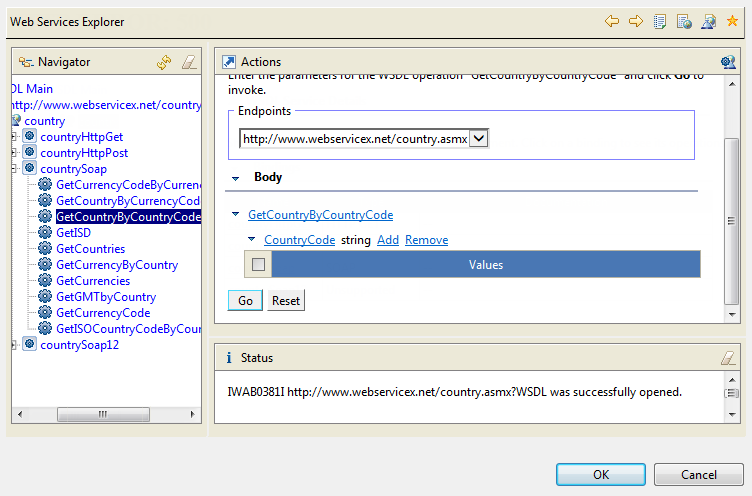752x496 pixels.
Task: Select GetCurrencyByCountry in the Navigator tree
Action: pos(117,265)
